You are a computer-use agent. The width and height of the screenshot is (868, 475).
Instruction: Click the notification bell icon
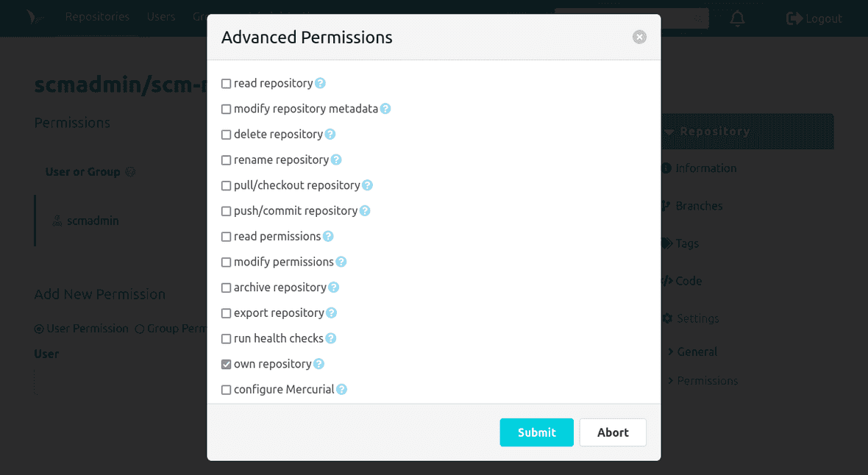737,18
